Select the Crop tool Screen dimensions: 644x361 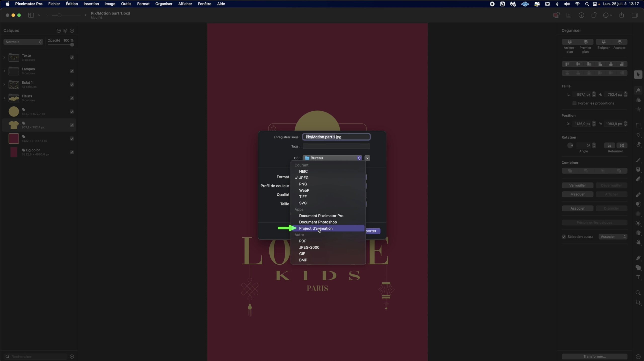coord(638,302)
